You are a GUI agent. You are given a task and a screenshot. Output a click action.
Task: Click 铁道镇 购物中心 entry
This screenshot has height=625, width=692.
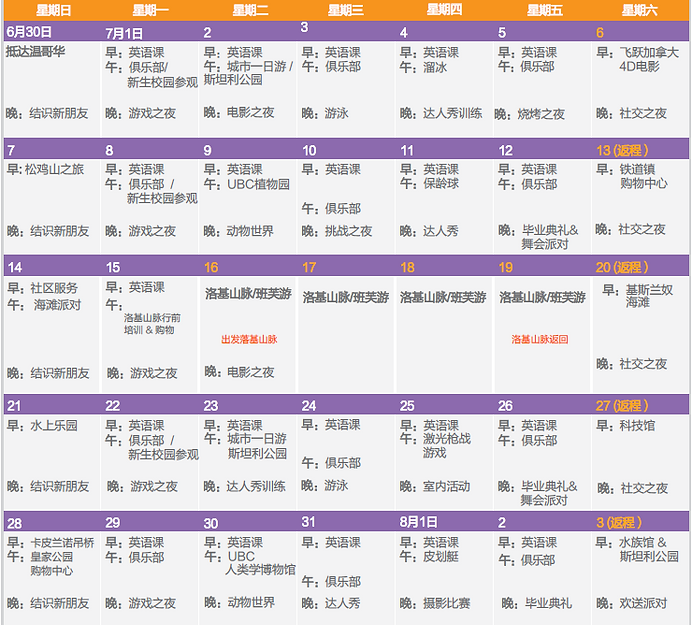(x=644, y=176)
